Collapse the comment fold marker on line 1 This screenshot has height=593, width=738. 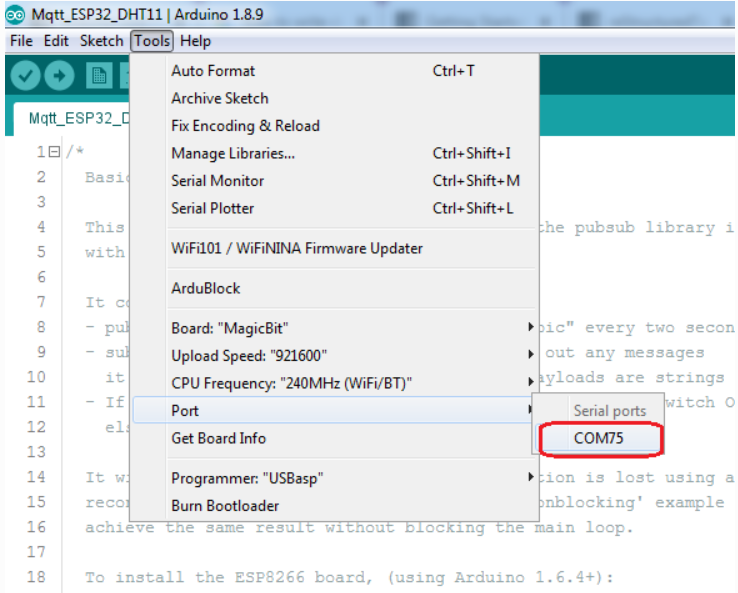click(x=55, y=152)
